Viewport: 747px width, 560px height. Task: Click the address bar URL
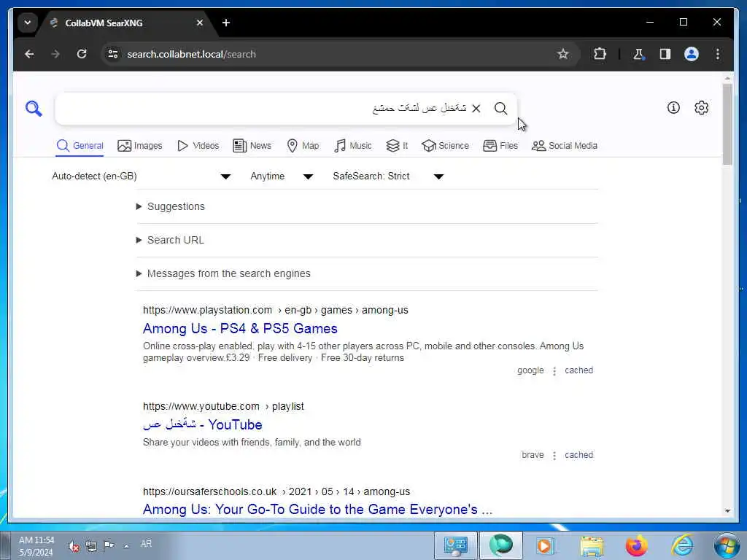click(192, 54)
